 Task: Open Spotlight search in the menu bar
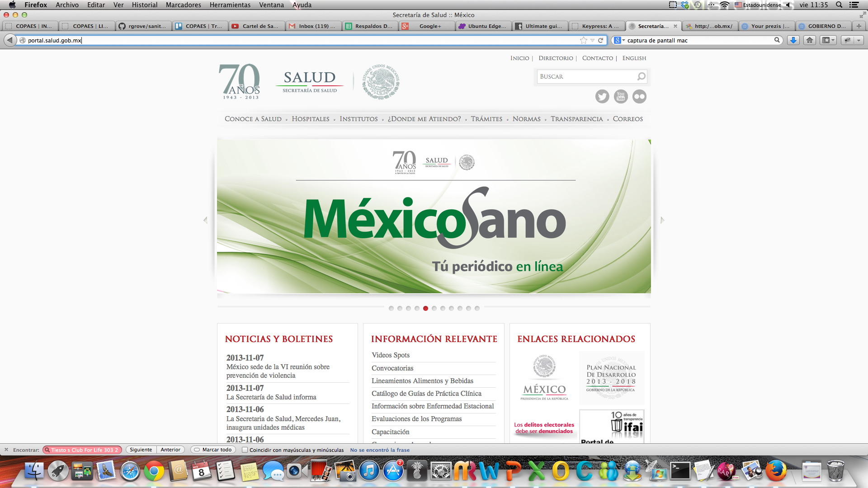coord(839,5)
